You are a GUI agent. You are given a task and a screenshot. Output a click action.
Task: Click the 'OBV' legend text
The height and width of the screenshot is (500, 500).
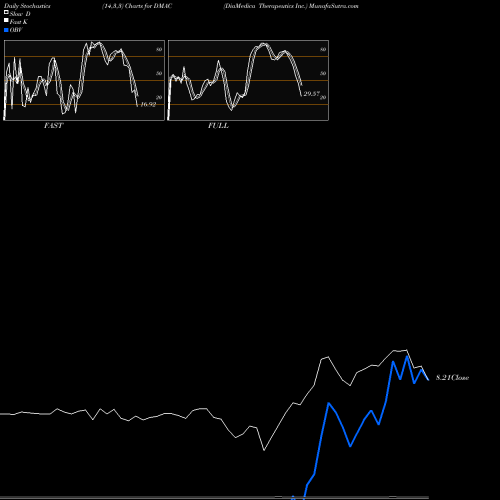point(16,30)
